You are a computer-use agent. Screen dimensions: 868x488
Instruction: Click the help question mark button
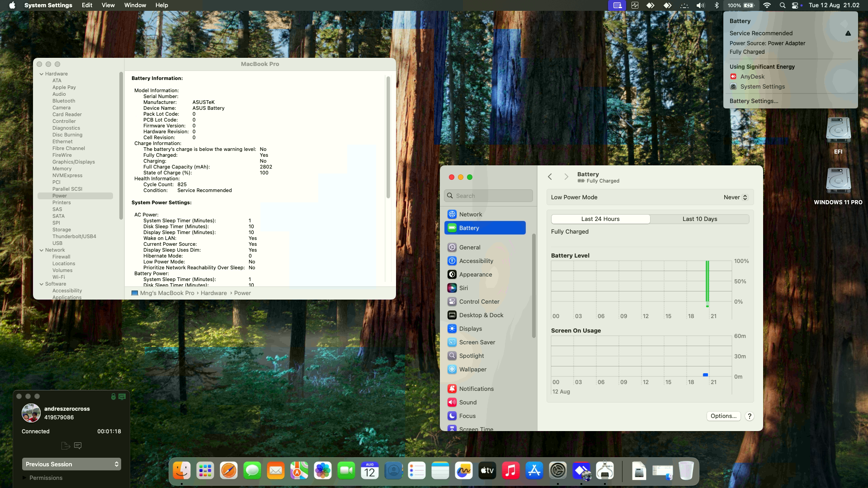(749, 416)
